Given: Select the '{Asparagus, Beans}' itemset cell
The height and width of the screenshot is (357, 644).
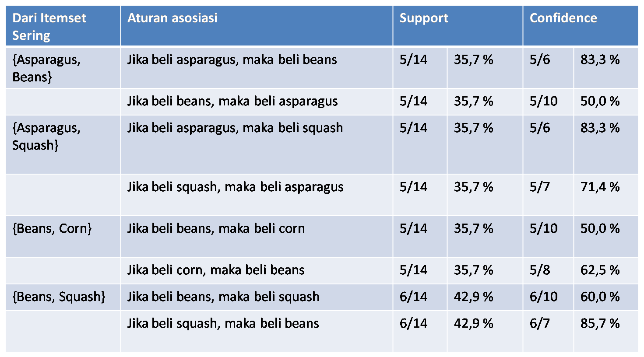Looking at the screenshot, I should point(63,68).
